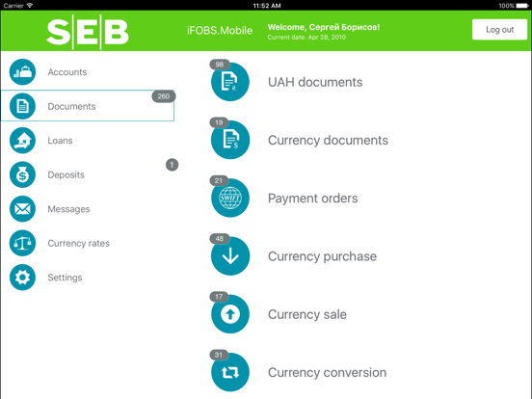The image size is (532, 399).
Task: Open Currency conversion list
Action: [x=327, y=372]
